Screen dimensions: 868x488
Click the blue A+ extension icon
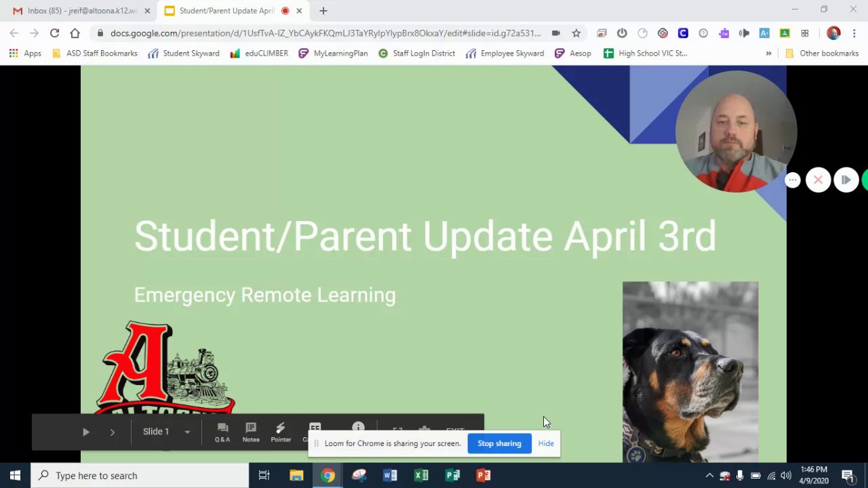click(x=764, y=33)
